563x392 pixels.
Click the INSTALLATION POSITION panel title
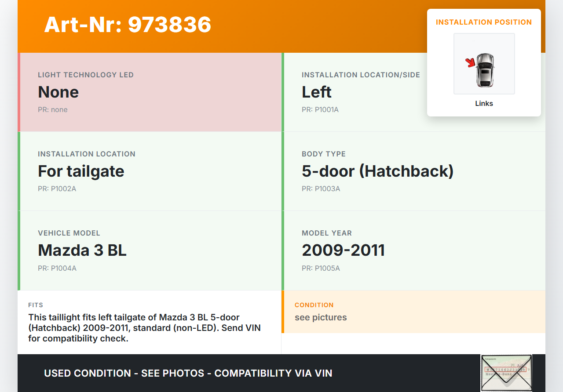[484, 22]
